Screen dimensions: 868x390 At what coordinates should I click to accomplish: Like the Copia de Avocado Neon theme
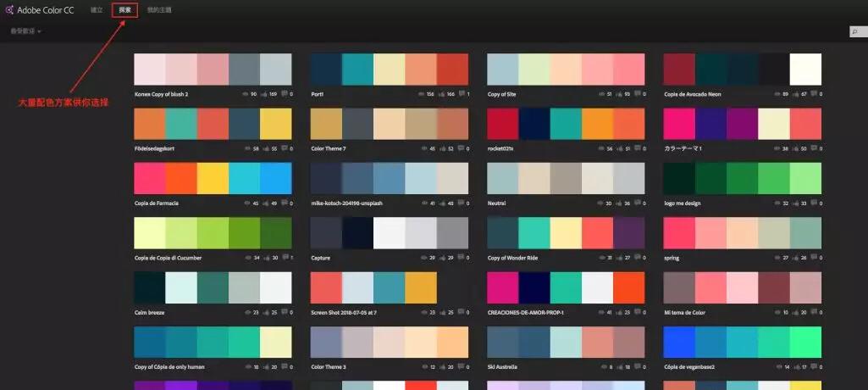point(795,94)
